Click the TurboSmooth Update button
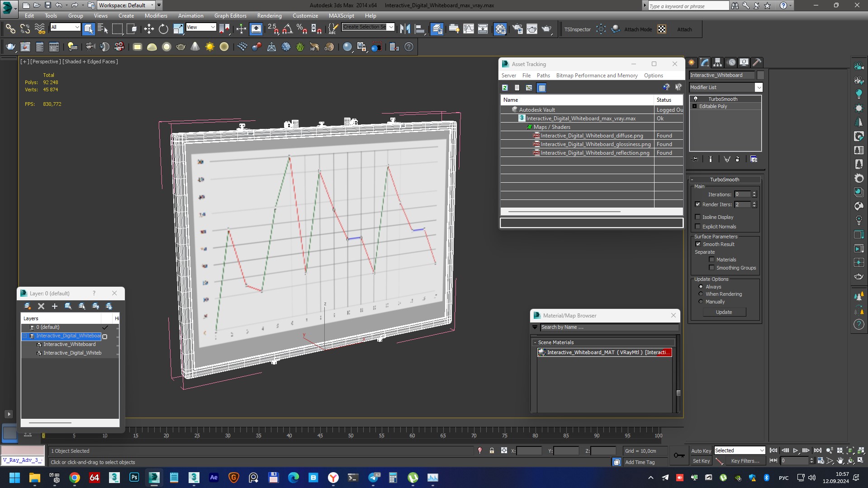This screenshot has width=868, height=488. pos(724,312)
